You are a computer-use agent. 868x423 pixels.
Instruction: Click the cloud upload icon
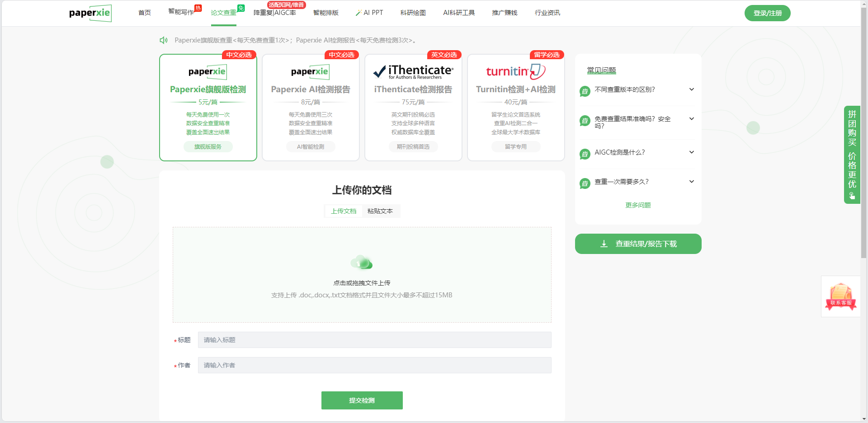(x=362, y=263)
